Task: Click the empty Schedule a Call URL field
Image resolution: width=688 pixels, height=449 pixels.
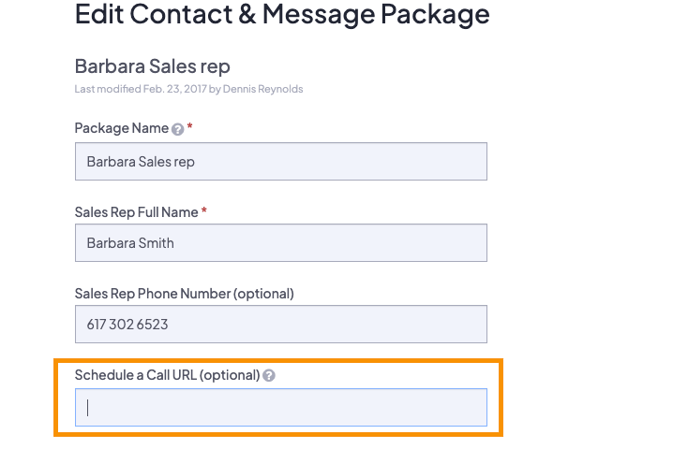Action: 281,407
